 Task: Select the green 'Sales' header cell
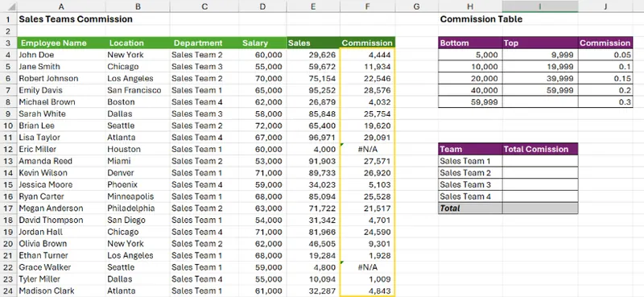click(x=313, y=43)
